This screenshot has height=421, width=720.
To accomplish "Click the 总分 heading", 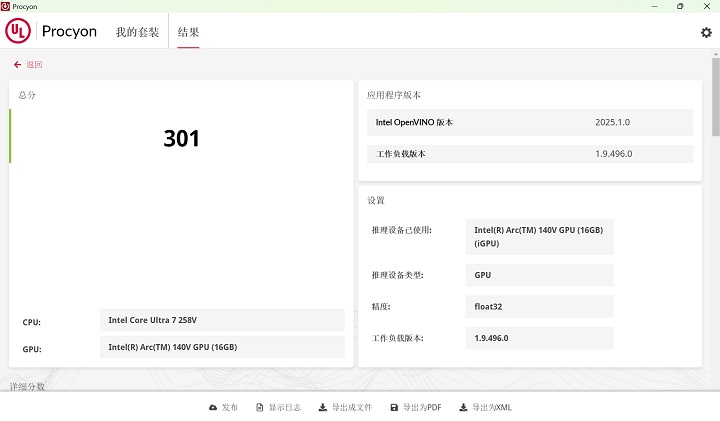I will click(x=27, y=95).
